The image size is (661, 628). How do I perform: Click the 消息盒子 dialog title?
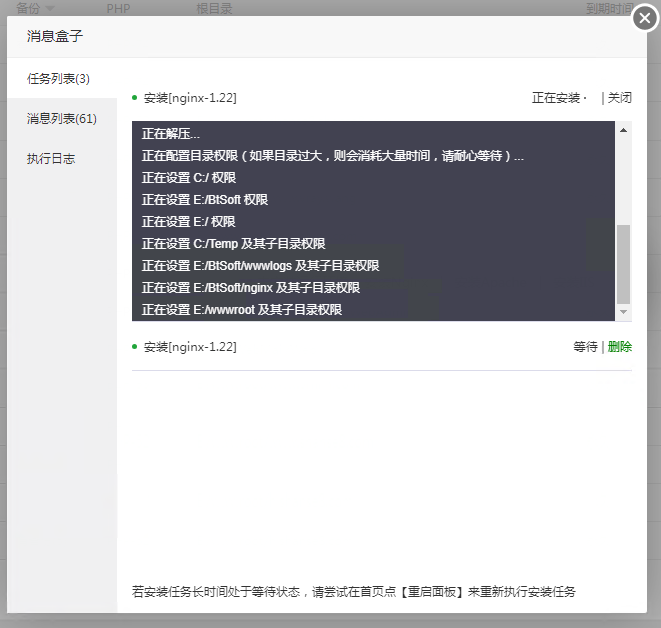55,36
